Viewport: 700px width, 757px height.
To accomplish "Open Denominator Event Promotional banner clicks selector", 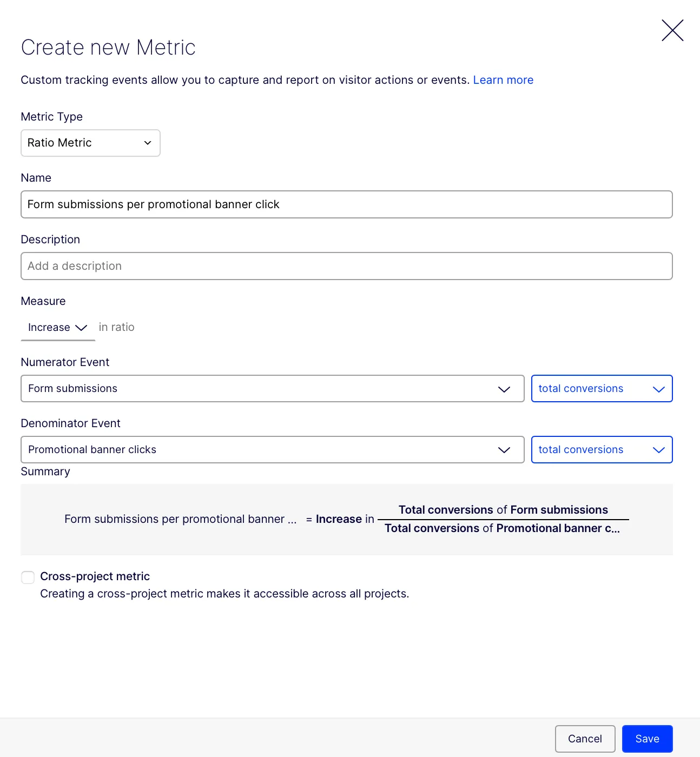I will coord(273,450).
